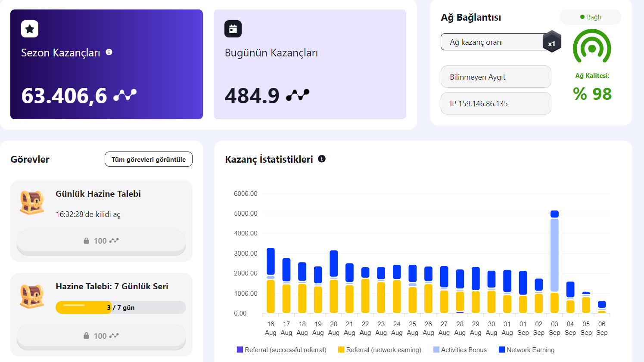Screen dimensions: 644x362
Task: Click locked 100 reward button for daily treasure
Action: pyautogui.click(x=101, y=242)
